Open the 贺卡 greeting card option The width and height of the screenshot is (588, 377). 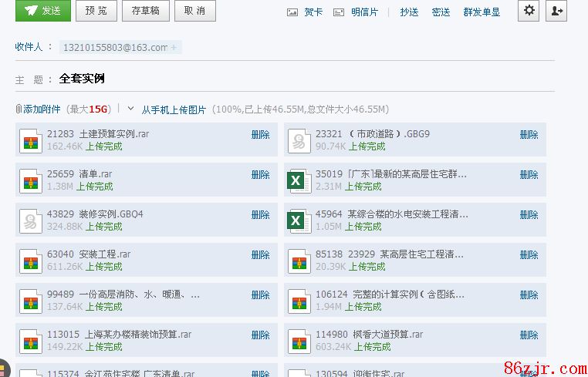point(306,12)
